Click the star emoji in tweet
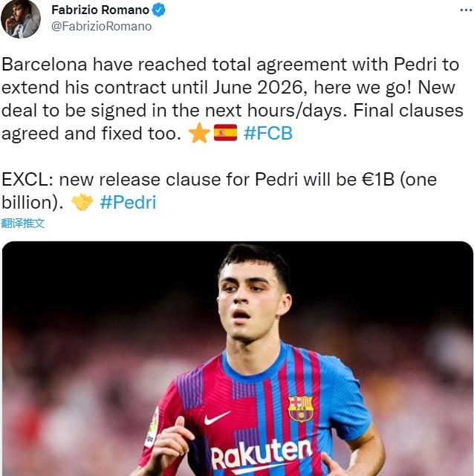The image size is (474, 476). (x=199, y=133)
